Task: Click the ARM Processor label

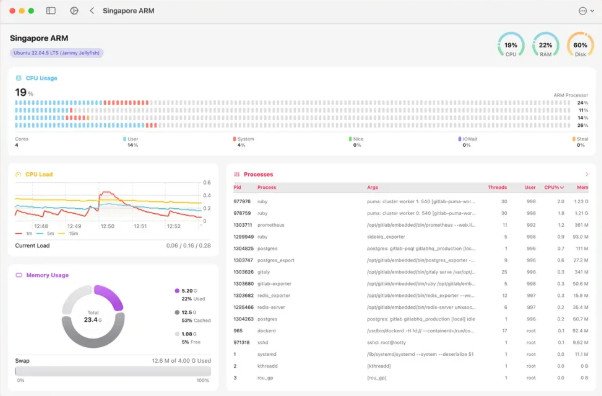Action: 571,95
